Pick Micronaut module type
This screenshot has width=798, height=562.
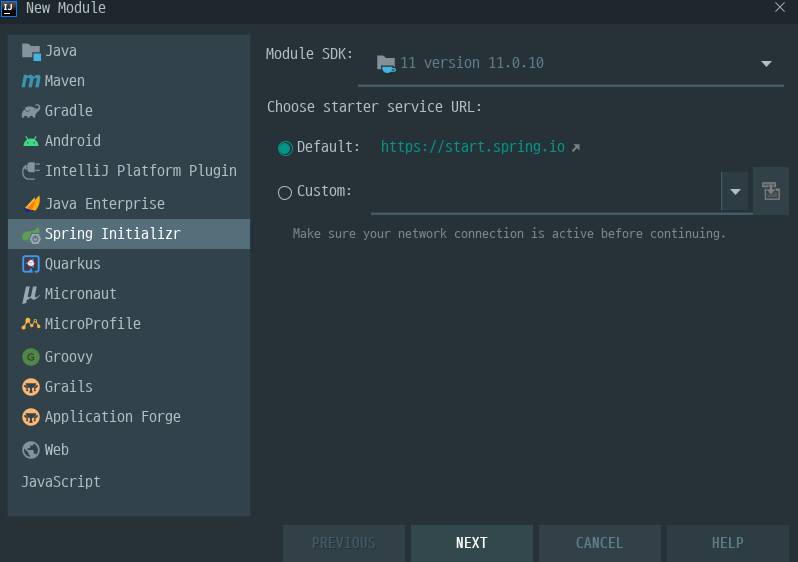(x=129, y=294)
